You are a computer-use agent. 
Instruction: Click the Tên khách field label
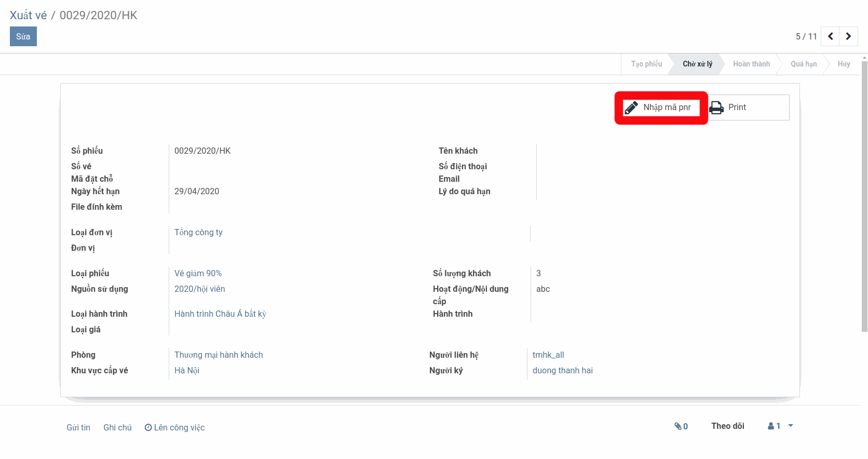pos(458,151)
